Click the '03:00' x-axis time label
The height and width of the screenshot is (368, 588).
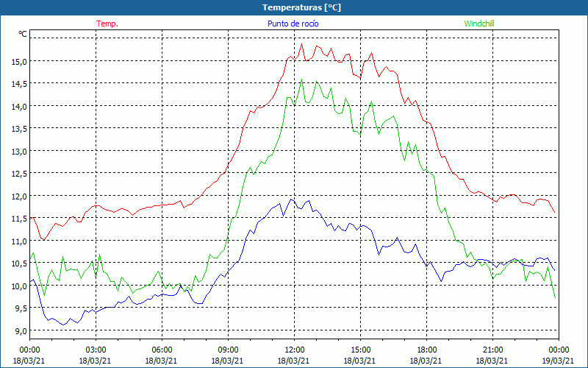coord(96,350)
